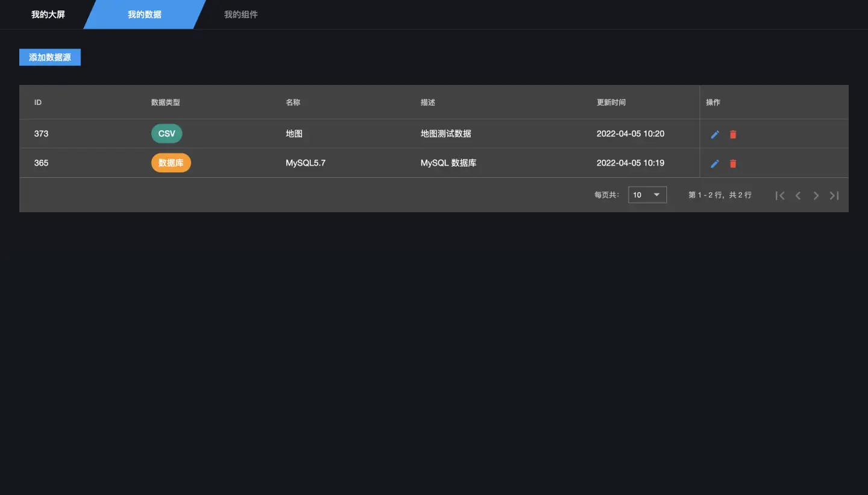This screenshot has width=868, height=495.
Task: Go to next page of table
Action: pyautogui.click(x=816, y=195)
